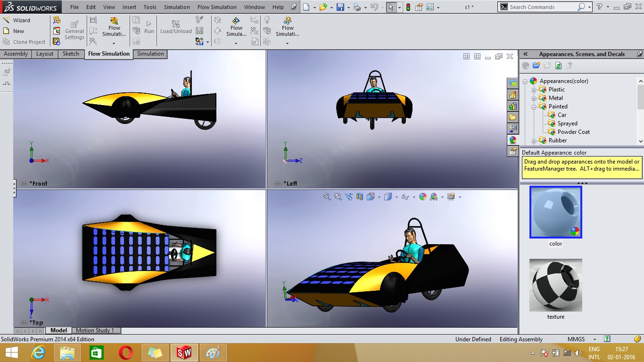Click add file location folder icon in Appearances panel
The width and height of the screenshot is (644, 362).
[536, 66]
